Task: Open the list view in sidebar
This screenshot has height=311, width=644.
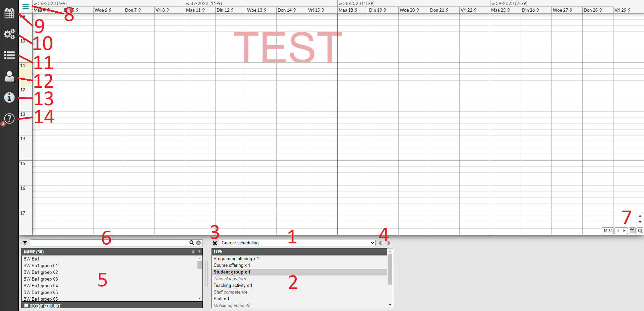Action: [9, 55]
